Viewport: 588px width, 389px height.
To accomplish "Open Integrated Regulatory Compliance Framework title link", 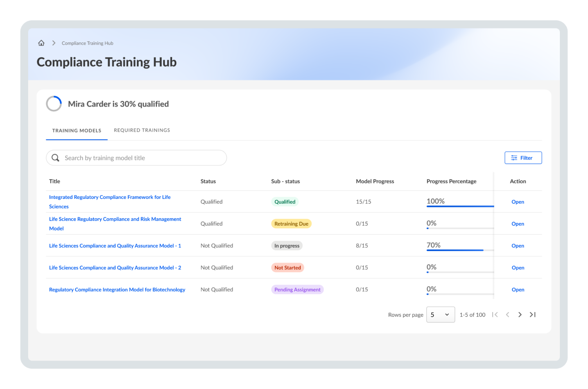I will (x=110, y=202).
